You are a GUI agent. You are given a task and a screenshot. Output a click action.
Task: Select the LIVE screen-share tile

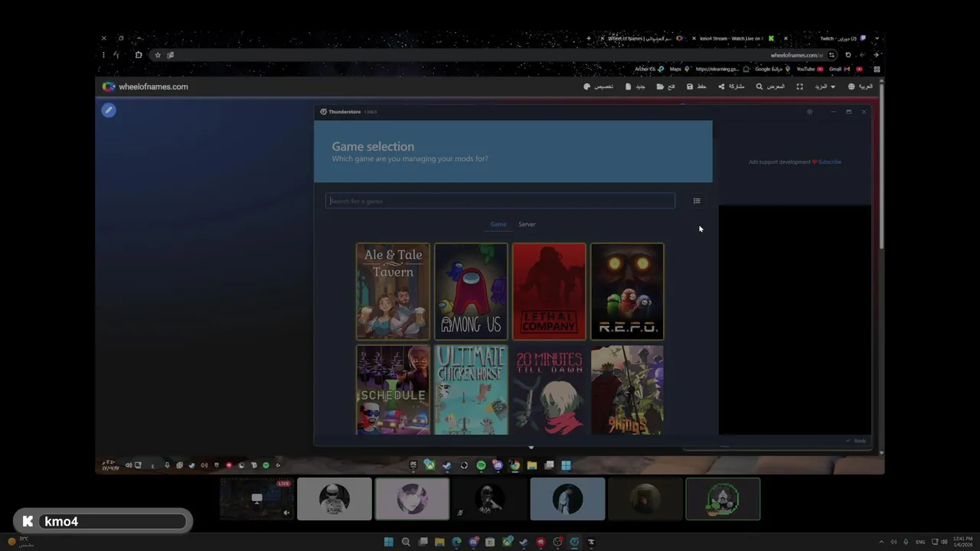256,499
